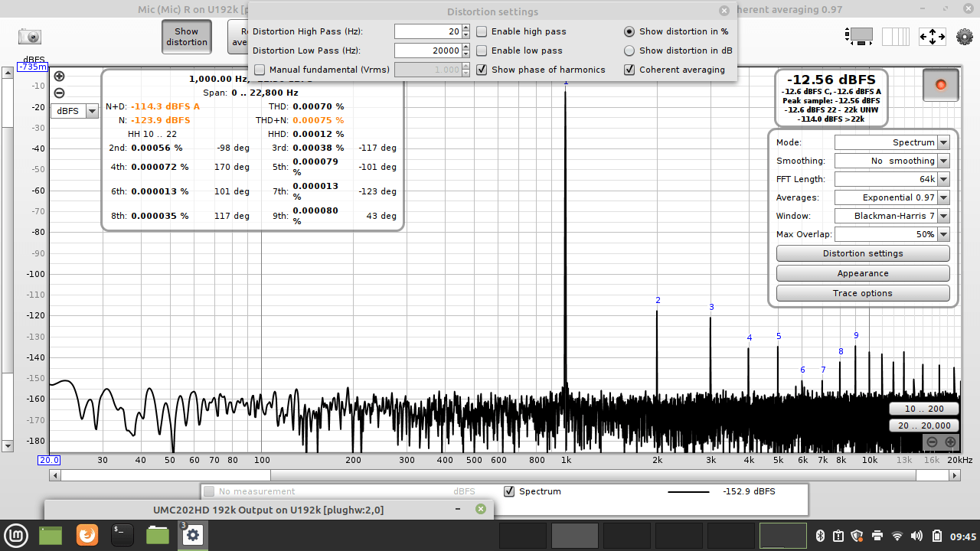Increment Distortion High Pass stepper
The width and height of the screenshot is (980, 551).
coord(465,28)
